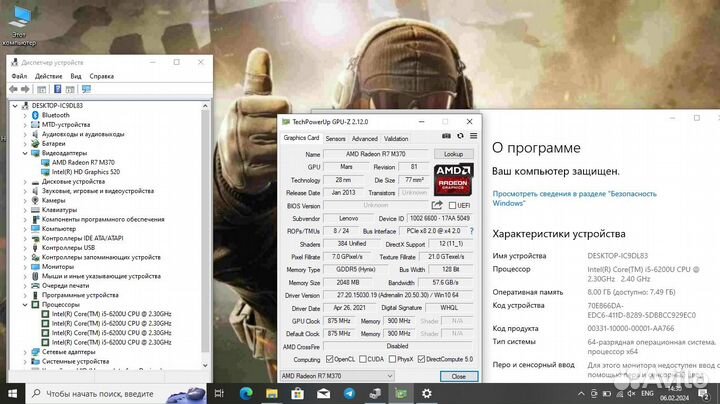Select the Клавиатуры tree item
Viewport: 720px width, 404px height.
tap(59, 210)
